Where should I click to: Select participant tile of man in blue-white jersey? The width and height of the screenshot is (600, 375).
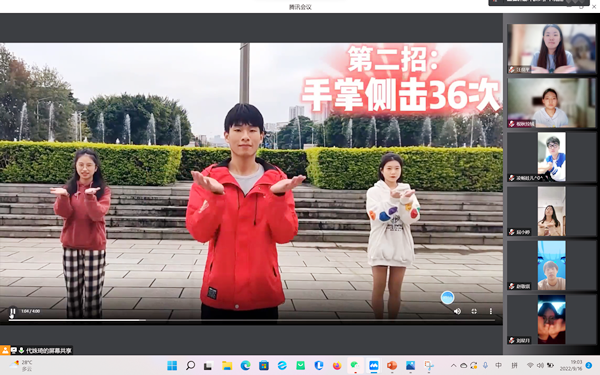[551, 157]
